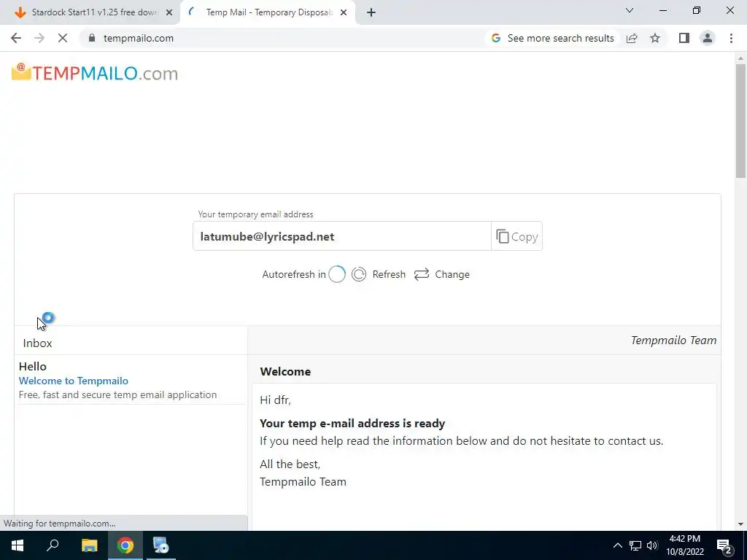747x560 pixels.
Task: Open the Chrome profile avatar
Action: [708, 38]
